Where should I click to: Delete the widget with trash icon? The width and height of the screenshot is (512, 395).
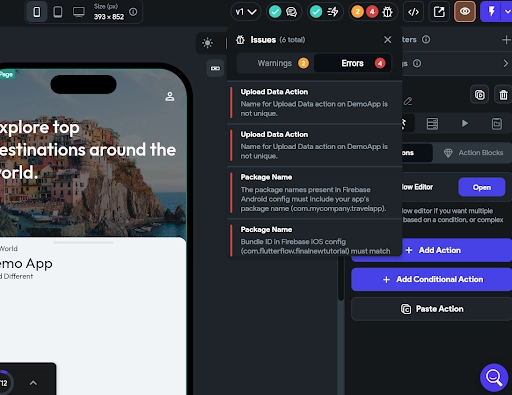[503, 95]
